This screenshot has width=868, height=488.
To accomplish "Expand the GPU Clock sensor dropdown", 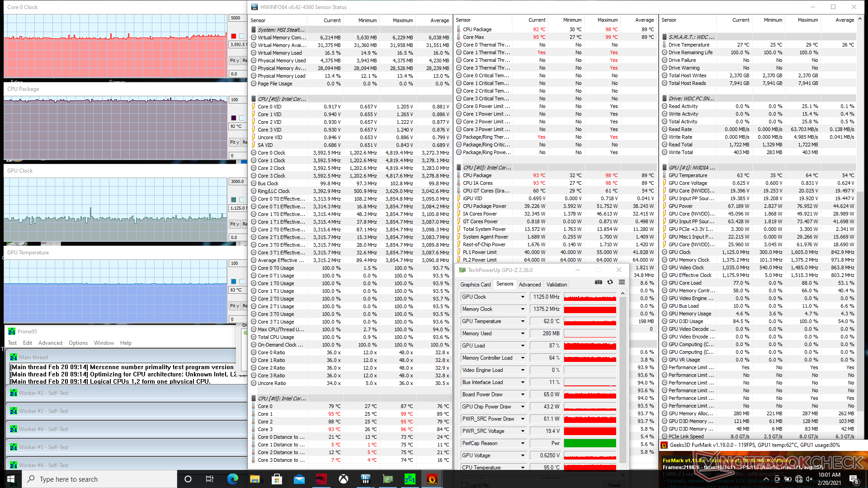I will (x=523, y=297).
